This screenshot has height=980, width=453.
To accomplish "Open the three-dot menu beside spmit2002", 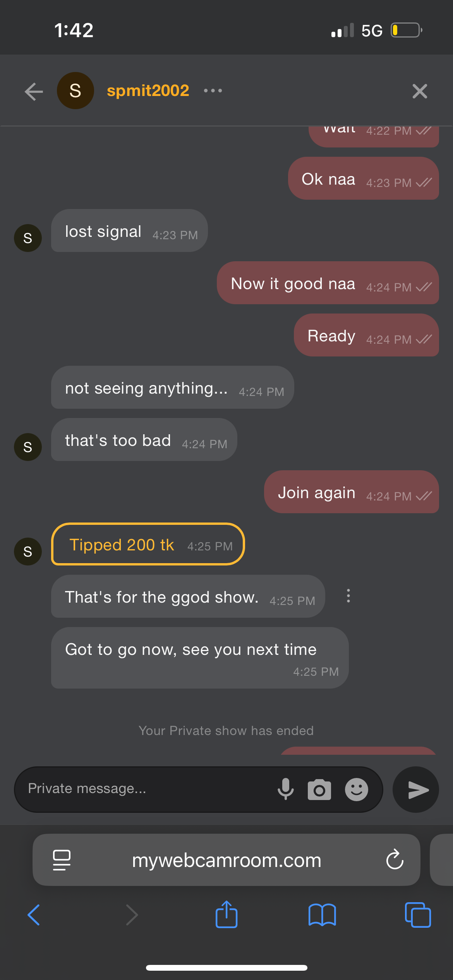I will point(213,91).
